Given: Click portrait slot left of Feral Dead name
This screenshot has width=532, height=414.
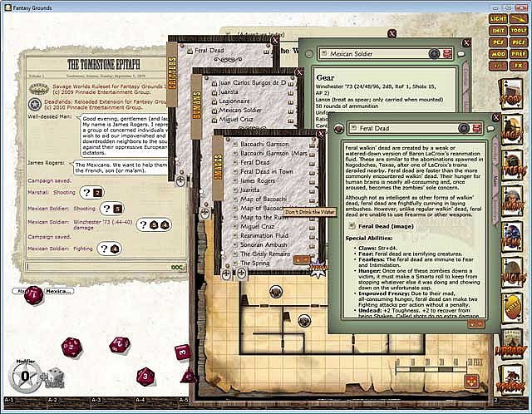Looking at the screenshot, I should (338, 129).
